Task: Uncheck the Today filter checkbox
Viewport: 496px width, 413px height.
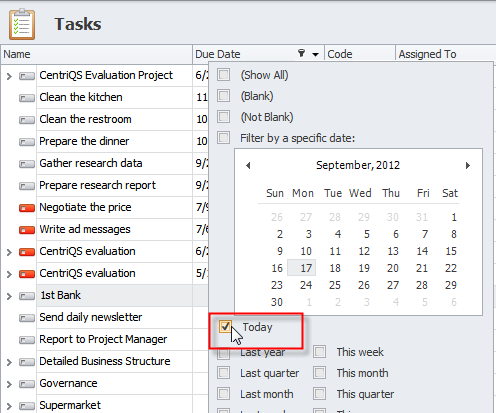Action: click(x=225, y=327)
